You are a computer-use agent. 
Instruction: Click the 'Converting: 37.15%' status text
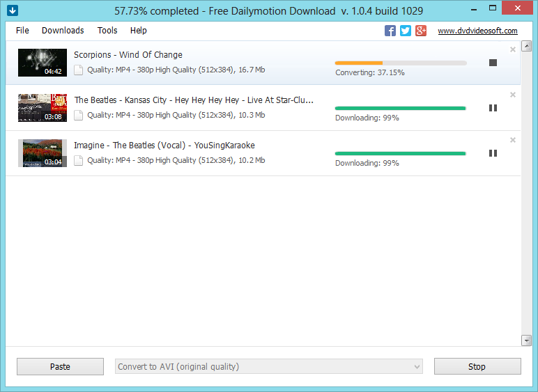click(370, 72)
